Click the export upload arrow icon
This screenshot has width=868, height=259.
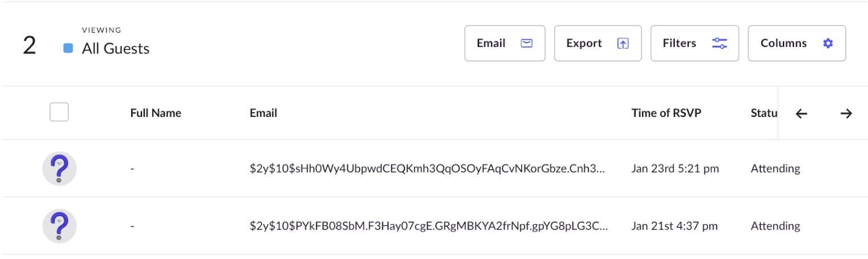[x=623, y=43]
